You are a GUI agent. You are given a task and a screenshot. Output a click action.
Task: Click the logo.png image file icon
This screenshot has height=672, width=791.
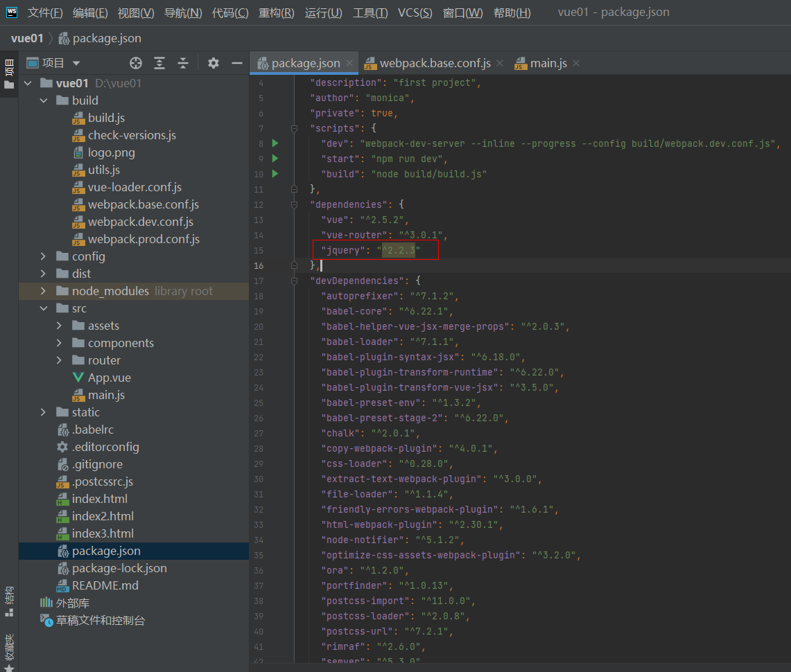pyautogui.click(x=78, y=152)
